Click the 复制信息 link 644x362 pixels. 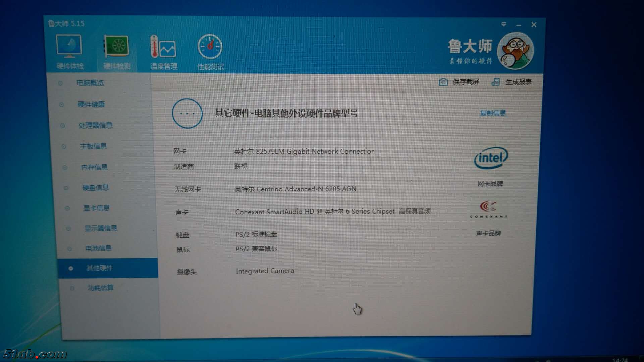pyautogui.click(x=492, y=113)
